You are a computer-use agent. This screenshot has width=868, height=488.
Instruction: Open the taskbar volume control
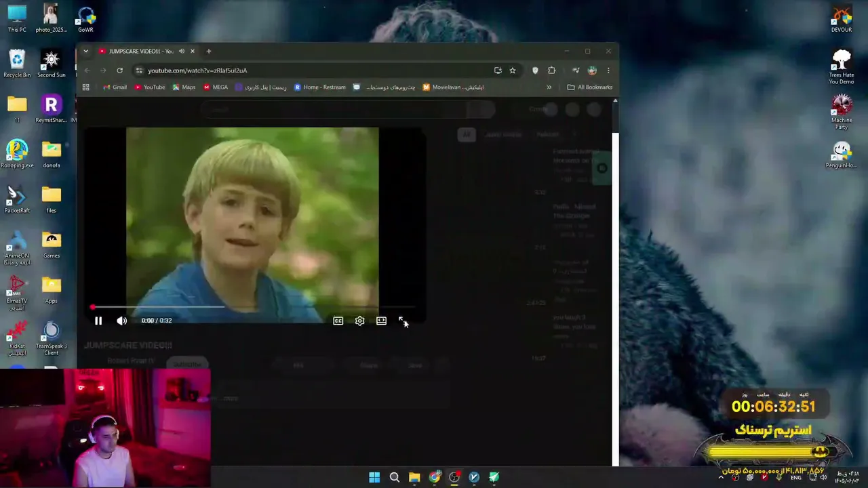coord(823,477)
